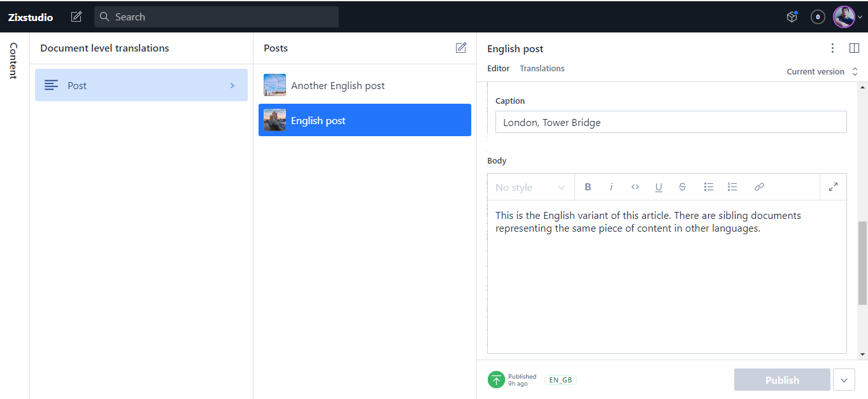Click the Another English post thumbnail
868x399 pixels.
275,85
